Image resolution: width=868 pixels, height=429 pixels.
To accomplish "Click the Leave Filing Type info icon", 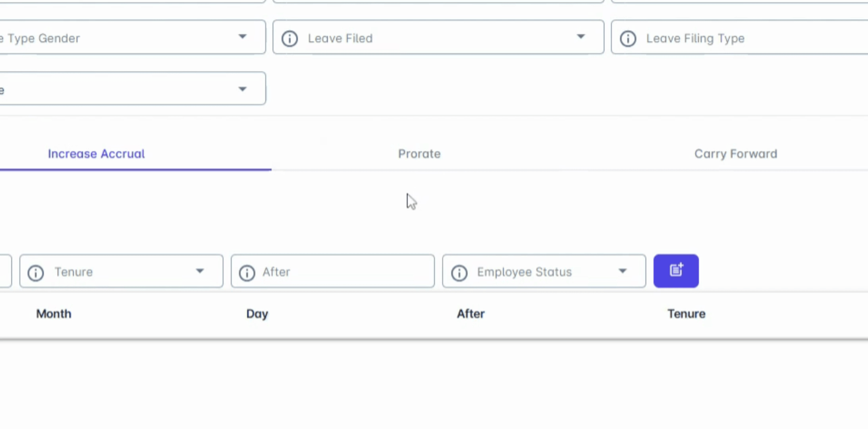I will [x=628, y=39].
